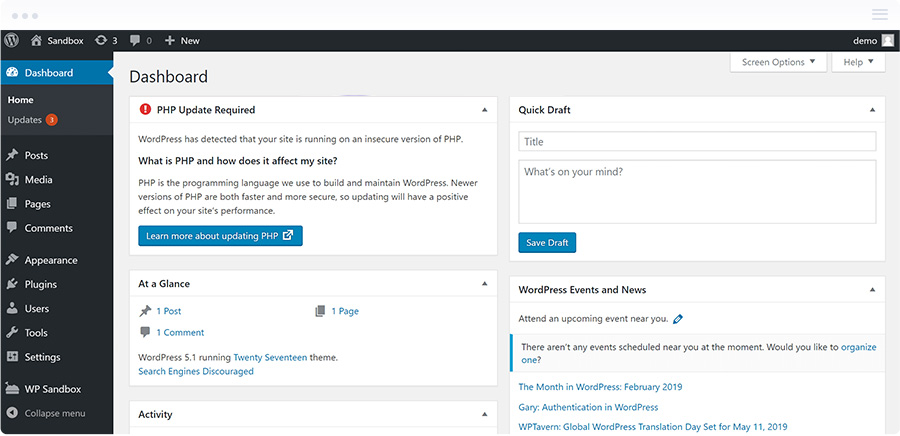900x436 pixels.
Task: Click the Posts pushpin icon in sidebar
Action: point(11,155)
